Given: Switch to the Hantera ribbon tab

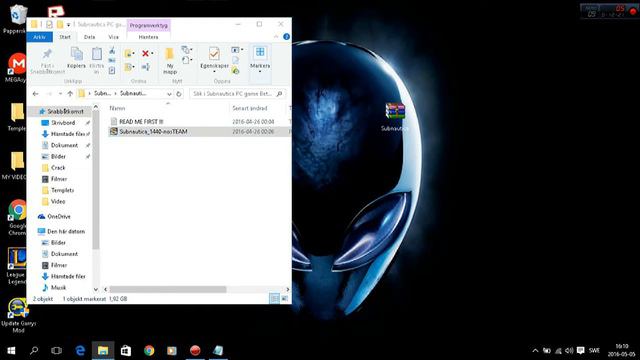Looking at the screenshot, I should [x=149, y=37].
